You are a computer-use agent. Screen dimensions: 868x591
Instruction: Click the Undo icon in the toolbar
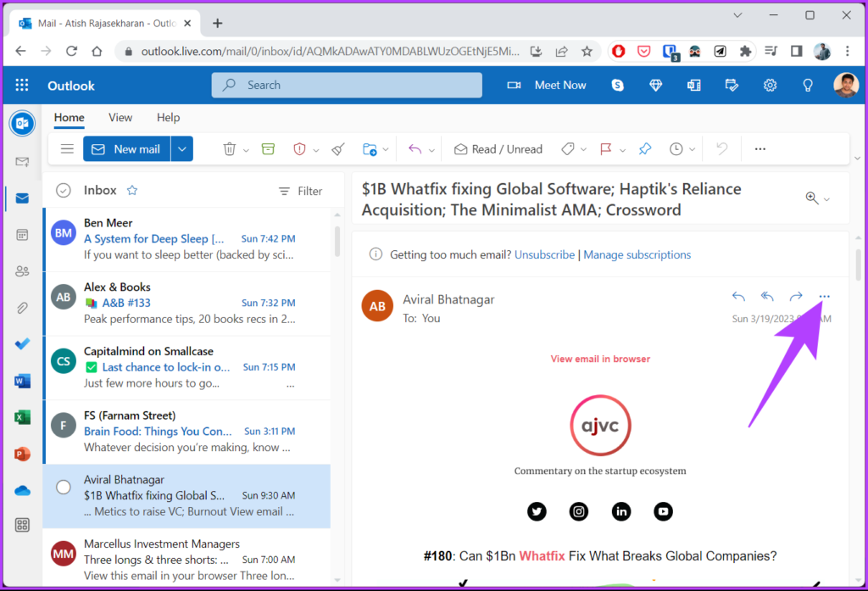coord(721,148)
